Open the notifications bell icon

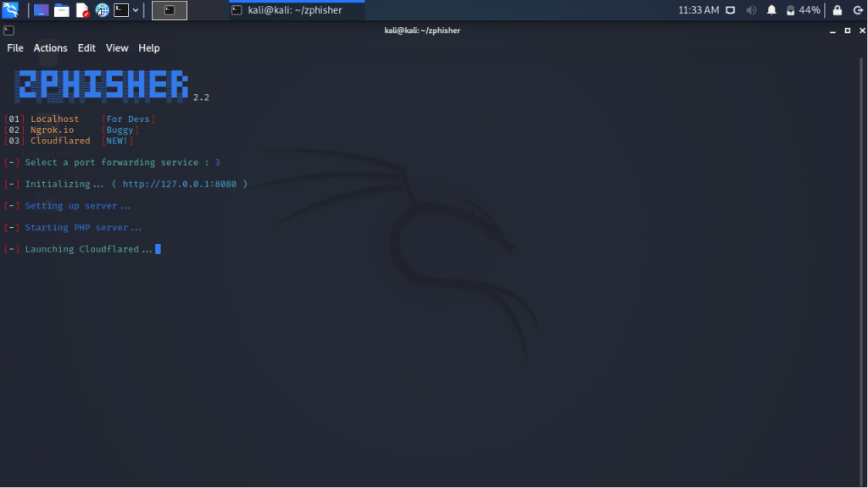(x=771, y=10)
